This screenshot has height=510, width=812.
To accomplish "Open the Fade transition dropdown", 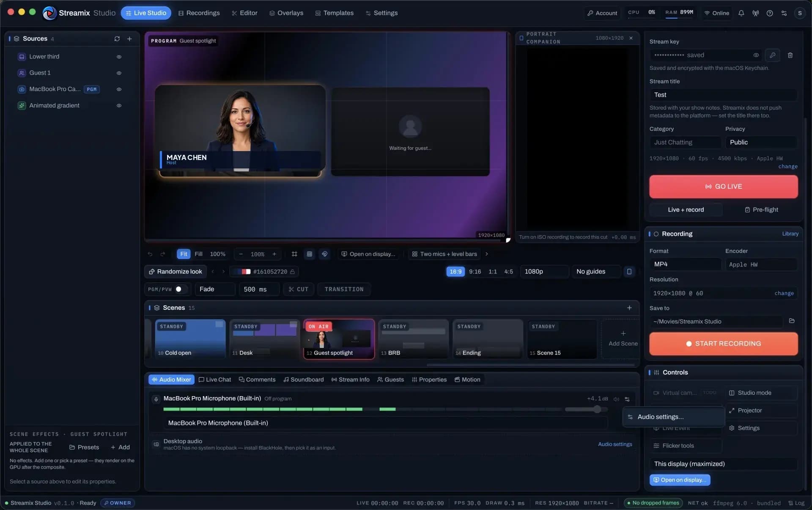I will [x=215, y=289].
